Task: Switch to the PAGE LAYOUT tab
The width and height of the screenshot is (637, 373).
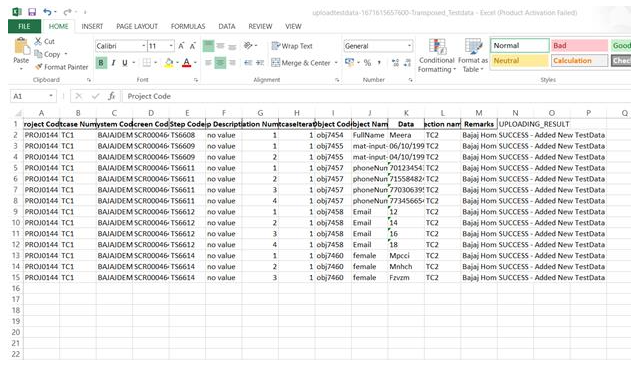Action: click(137, 26)
